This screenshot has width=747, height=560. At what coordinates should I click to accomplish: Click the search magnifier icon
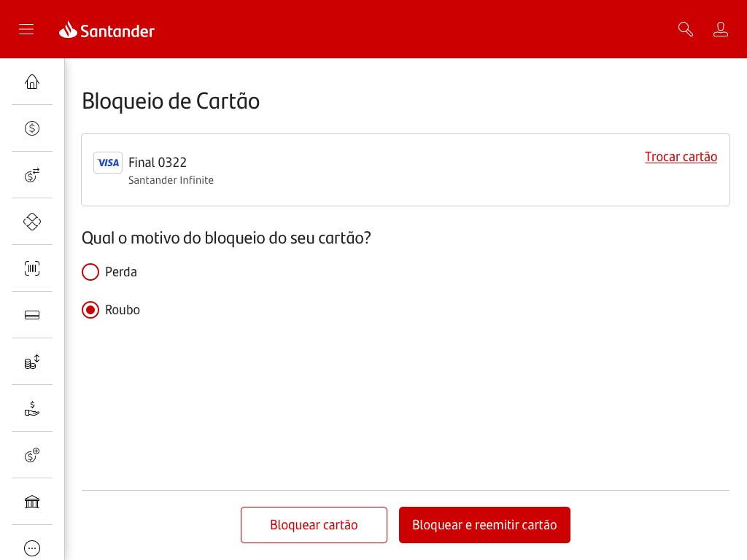(686, 29)
